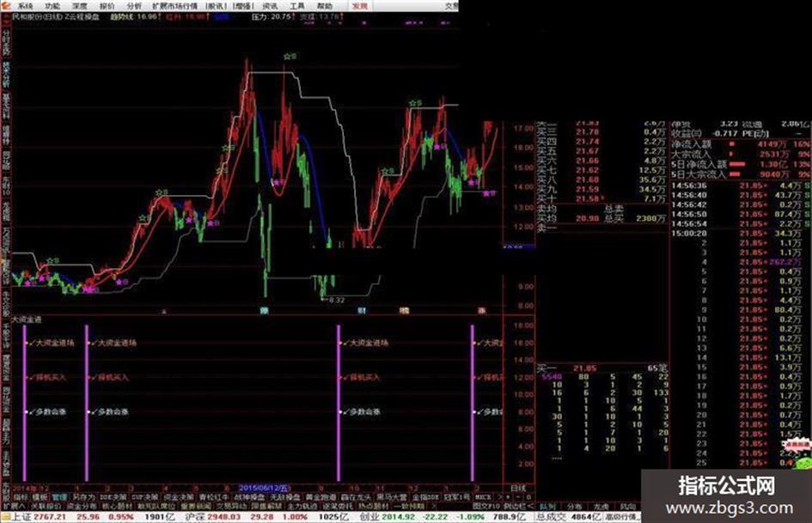Select the 分时走势 vertical sidebar tab
Screen dimensions: 812x523
point(6,43)
